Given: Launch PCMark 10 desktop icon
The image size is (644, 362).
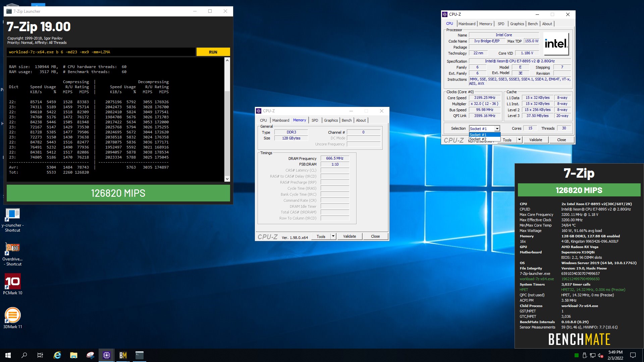Looking at the screenshot, I should point(12,284).
